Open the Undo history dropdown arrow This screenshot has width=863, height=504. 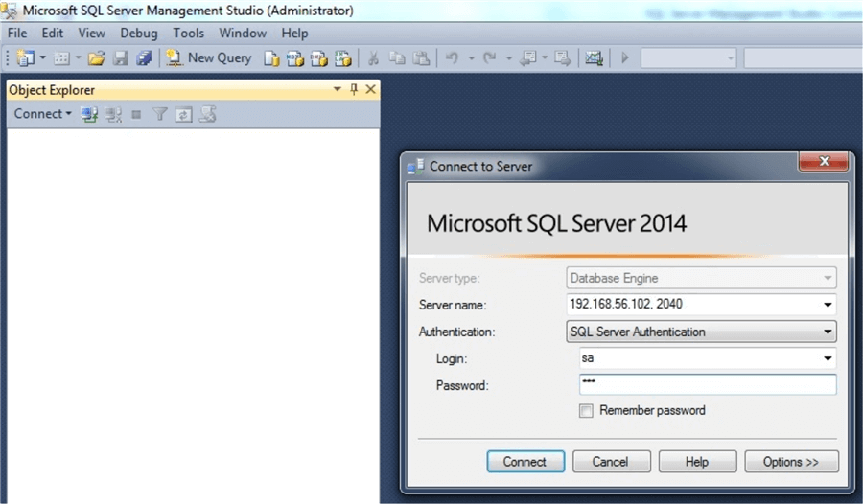pyautogui.click(x=471, y=57)
